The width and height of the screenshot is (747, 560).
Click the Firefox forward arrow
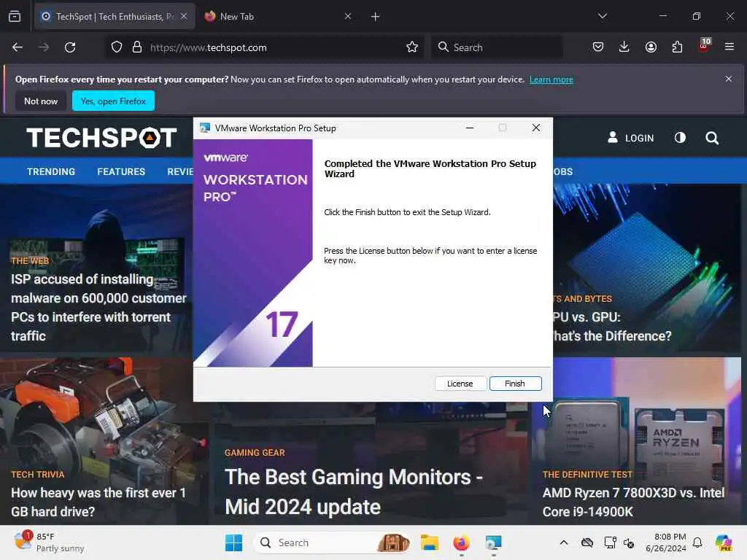44,47
